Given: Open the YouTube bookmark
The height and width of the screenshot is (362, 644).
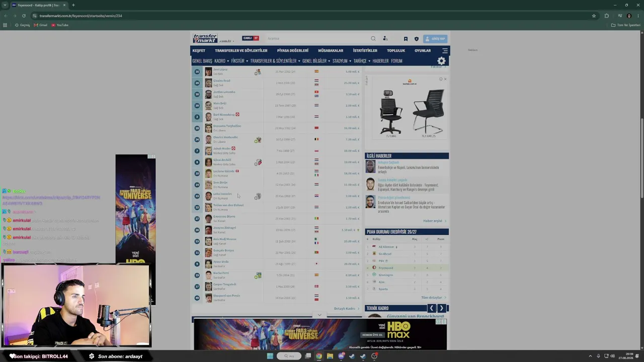Looking at the screenshot, I should [x=60, y=25].
